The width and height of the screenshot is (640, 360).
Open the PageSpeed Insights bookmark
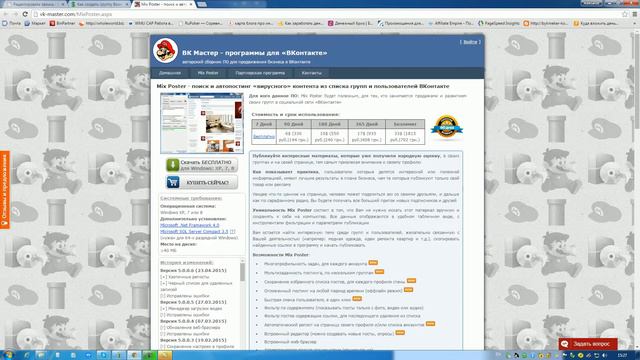pyautogui.click(x=499, y=23)
